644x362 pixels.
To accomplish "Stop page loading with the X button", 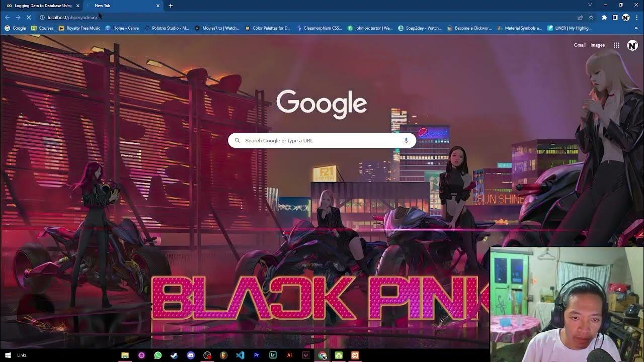I will pos(29,17).
